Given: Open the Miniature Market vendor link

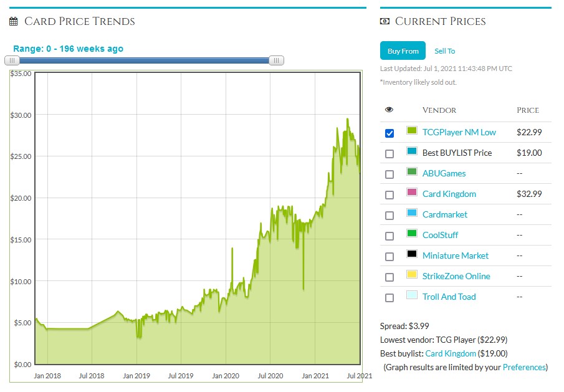Looking at the screenshot, I should click(x=456, y=256).
